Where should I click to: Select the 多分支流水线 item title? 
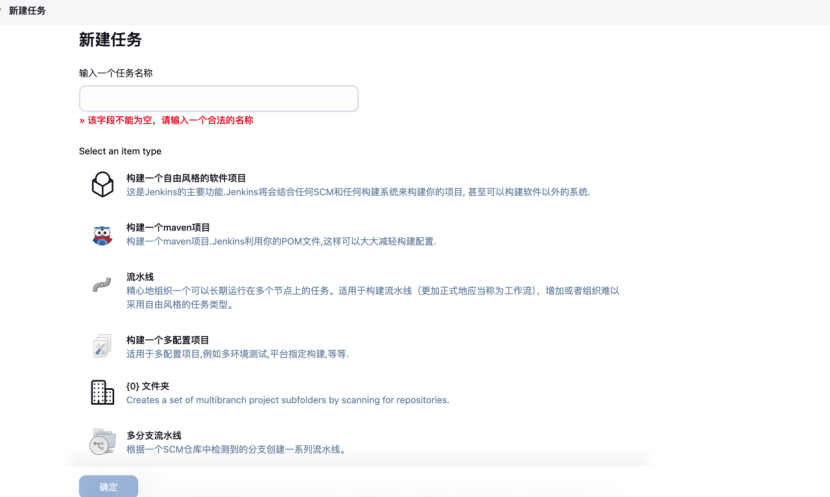click(x=154, y=435)
